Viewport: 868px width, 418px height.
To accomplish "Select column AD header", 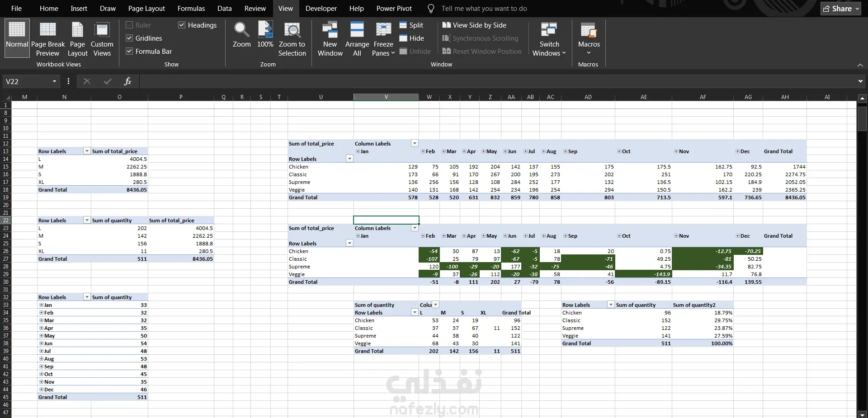I will click(x=588, y=97).
